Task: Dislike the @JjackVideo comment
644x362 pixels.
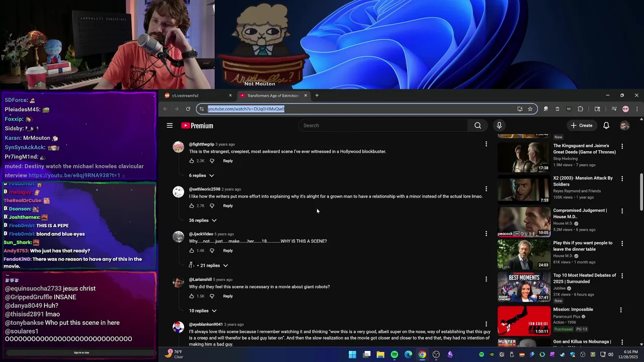Action: (212, 250)
